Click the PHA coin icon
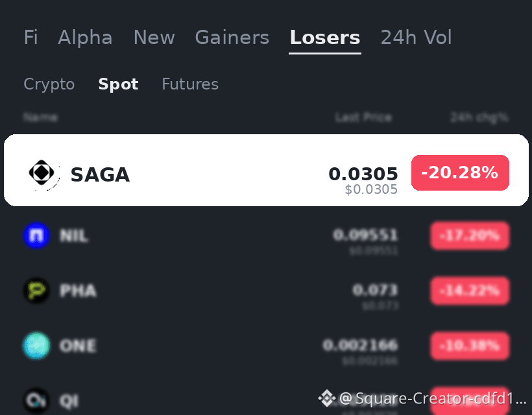Screen dimensions: 532x415 [x=36, y=290]
